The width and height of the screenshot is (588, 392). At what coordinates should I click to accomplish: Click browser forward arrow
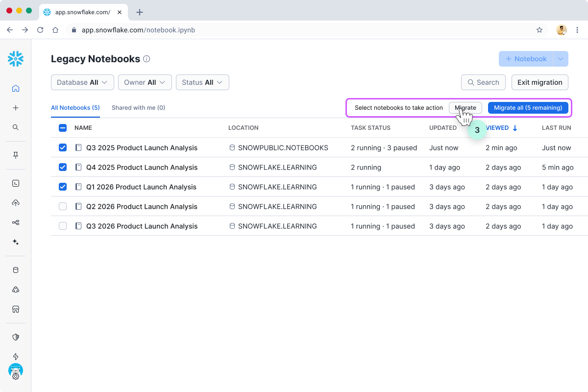[25, 30]
